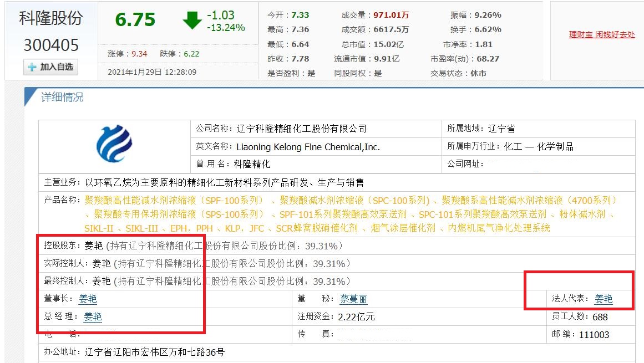The image size is (644, 363).
Task: Click the industry value 化工 — 化学制品
Action: click(539, 146)
